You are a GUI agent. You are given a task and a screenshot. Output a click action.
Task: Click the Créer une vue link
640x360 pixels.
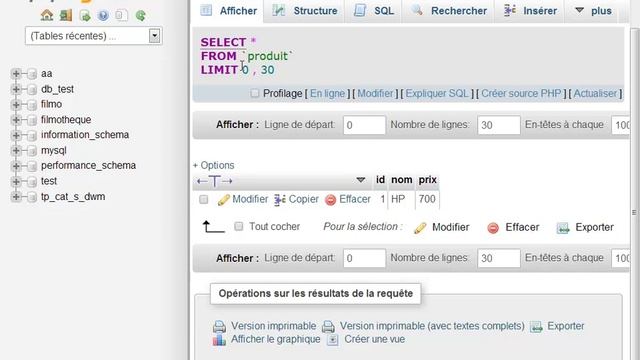(x=375, y=339)
